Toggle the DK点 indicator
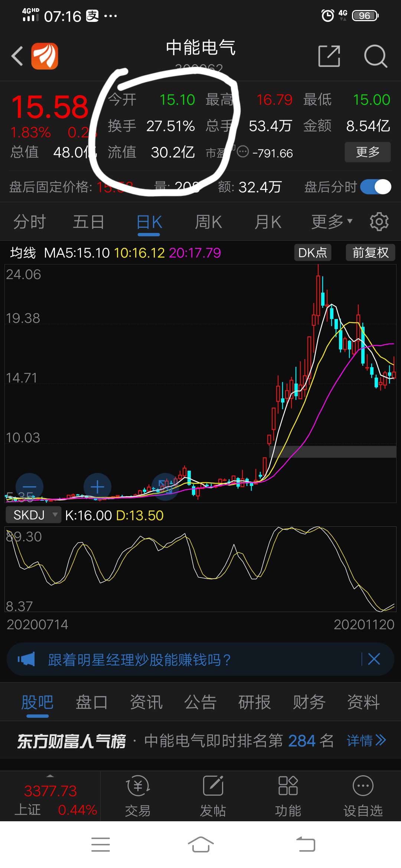This screenshot has width=401, height=868. point(313,253)
